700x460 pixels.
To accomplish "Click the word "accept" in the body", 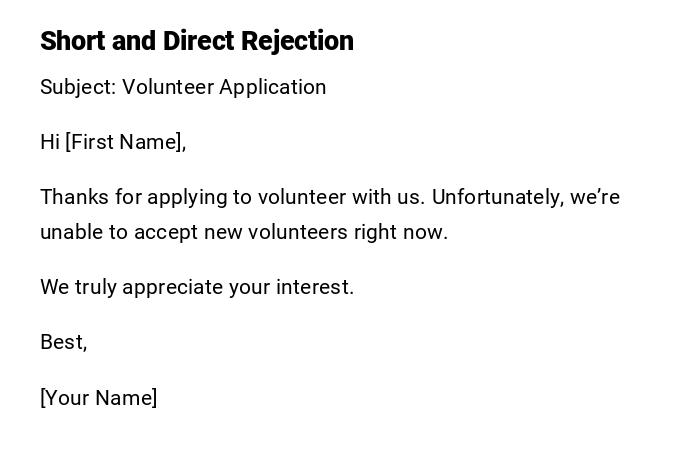I will (x=166, y=232).
